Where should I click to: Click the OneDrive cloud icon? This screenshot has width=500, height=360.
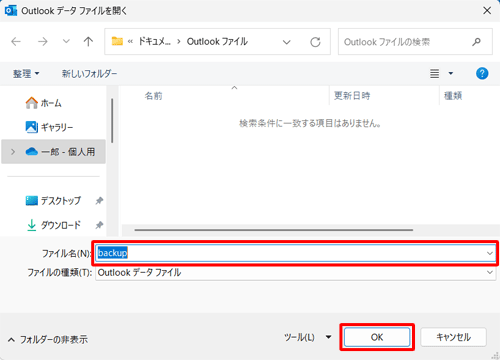coord(32,152)
